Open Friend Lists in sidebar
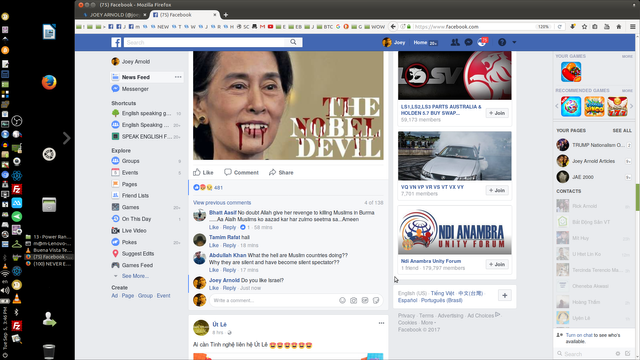The width and height of the screenshot is (640, 360). point(135,196)
